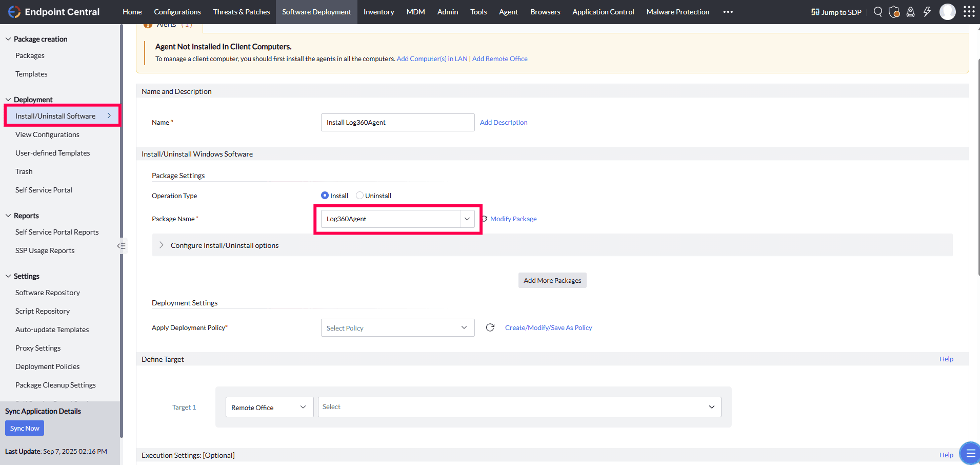Open the Admin tab
Screen dimensions: 980x465
[x=448, y=12]
